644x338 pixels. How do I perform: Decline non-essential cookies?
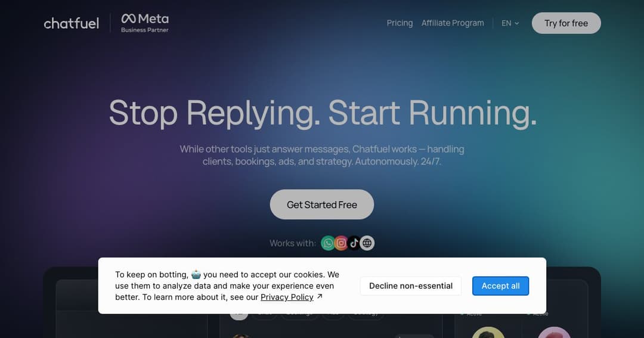pyautogui.click(x=411, y=286)
